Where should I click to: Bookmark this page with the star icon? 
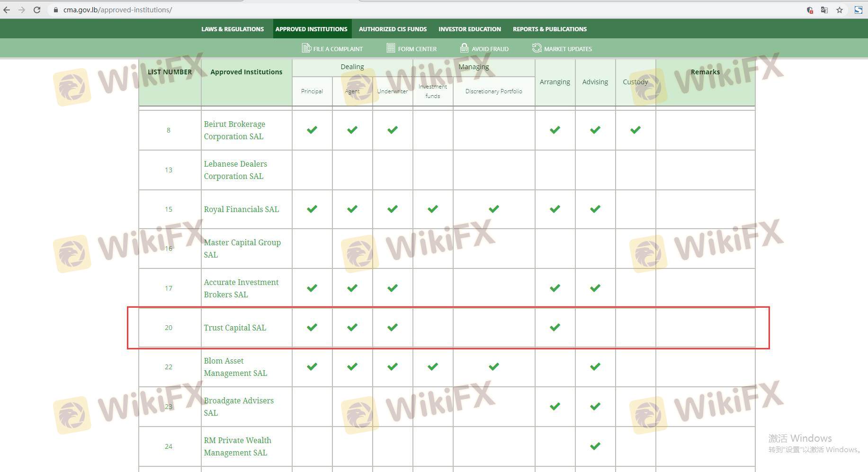pos(840,9)
